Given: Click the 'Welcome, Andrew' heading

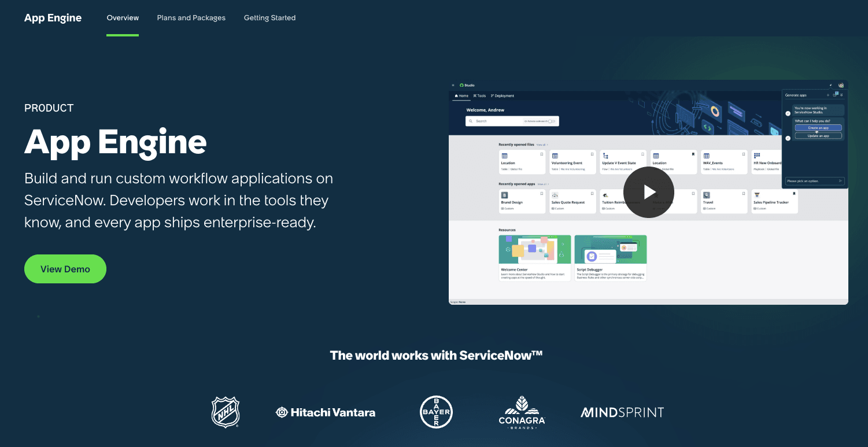Looking at the screenshot, I should [x=485, y=110].
